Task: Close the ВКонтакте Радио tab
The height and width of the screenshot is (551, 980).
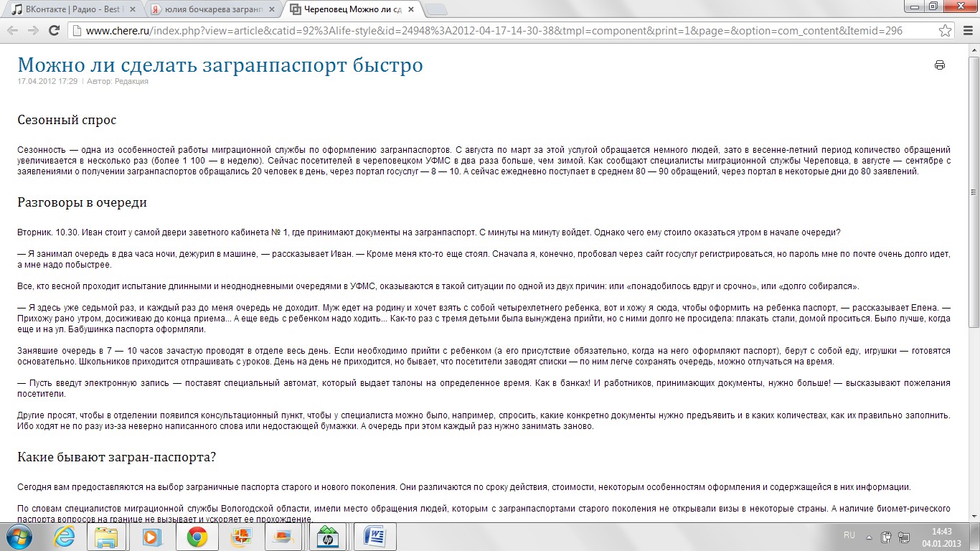Action: [132, 9]
